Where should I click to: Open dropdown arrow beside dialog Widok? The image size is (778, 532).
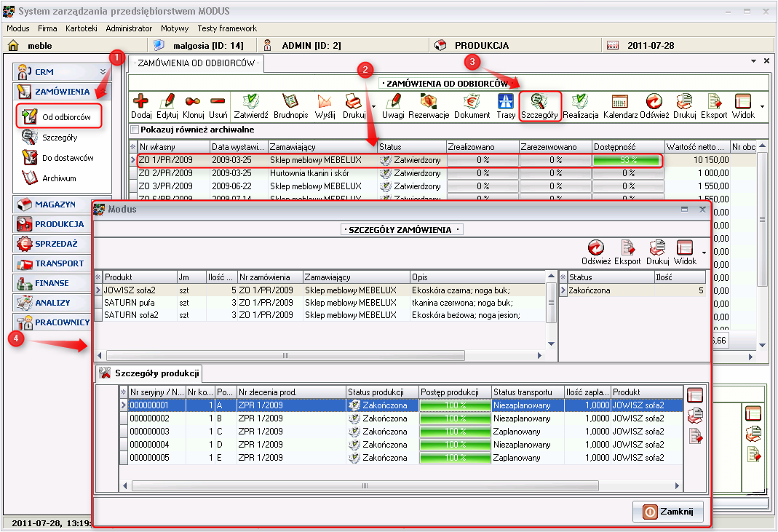click(704, 253)
